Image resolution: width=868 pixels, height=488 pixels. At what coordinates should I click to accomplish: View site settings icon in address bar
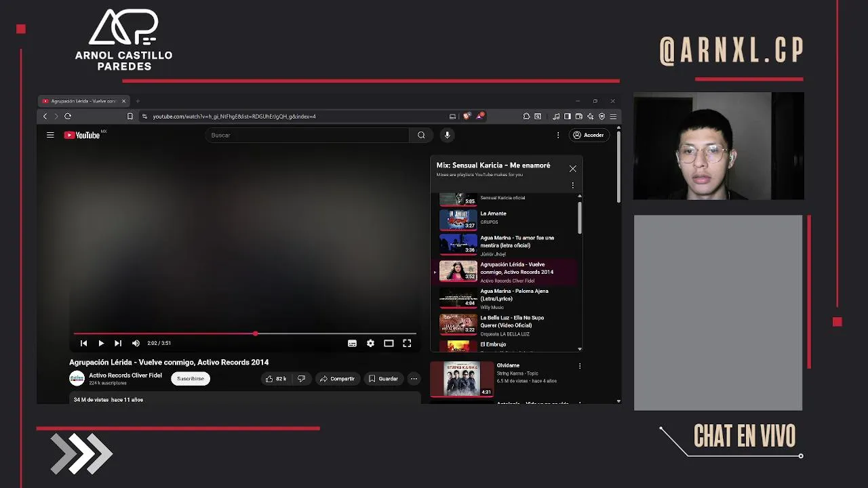pos(144,117)
